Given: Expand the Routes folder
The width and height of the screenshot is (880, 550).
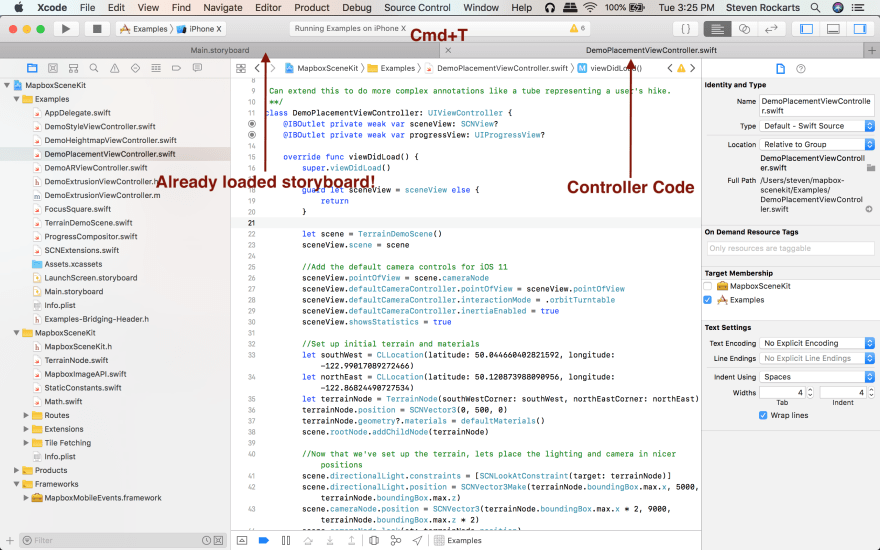Looking at the screenshot, I should point(26,415).
